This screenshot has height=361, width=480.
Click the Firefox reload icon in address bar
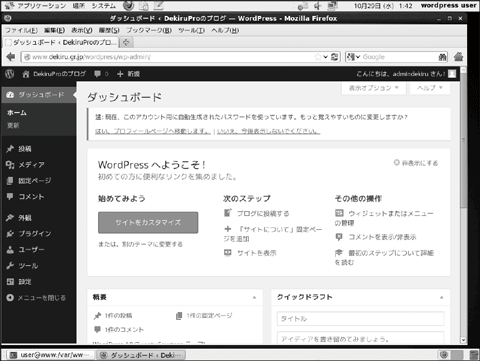click(335, 57)
